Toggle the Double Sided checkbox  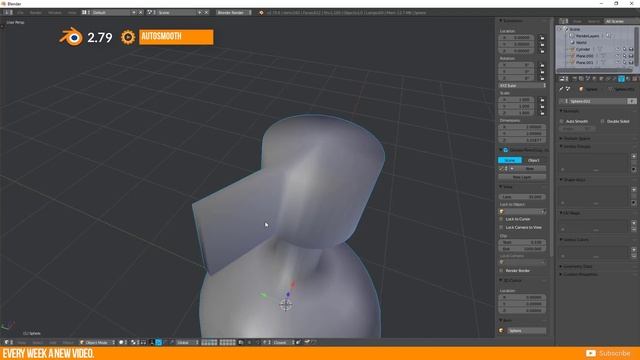click(602, 121)
